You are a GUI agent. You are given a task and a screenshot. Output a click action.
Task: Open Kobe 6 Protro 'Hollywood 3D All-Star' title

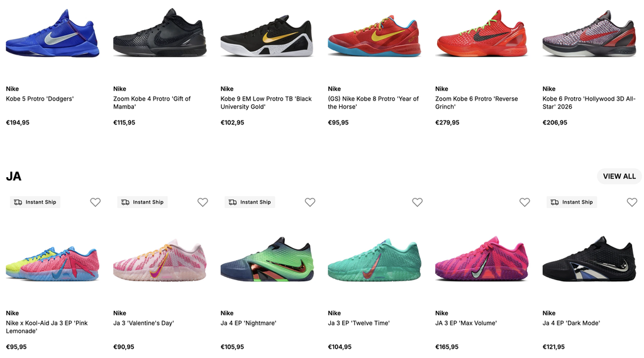[589, 102]
